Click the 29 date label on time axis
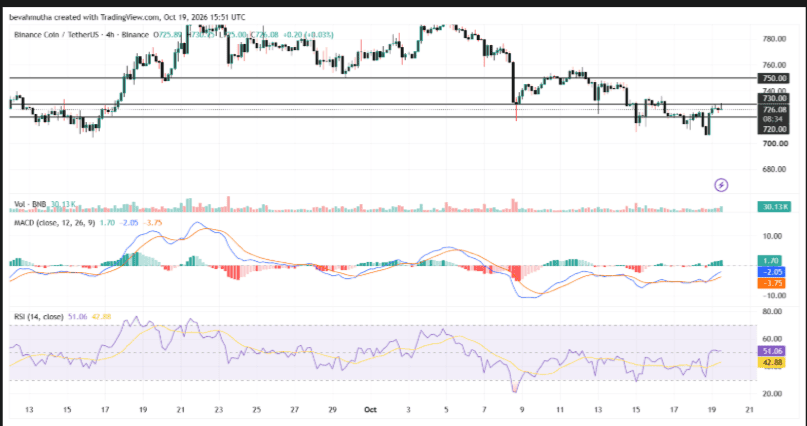The width and height of the screenshot is (807, 426). click(x=332, y=410)
